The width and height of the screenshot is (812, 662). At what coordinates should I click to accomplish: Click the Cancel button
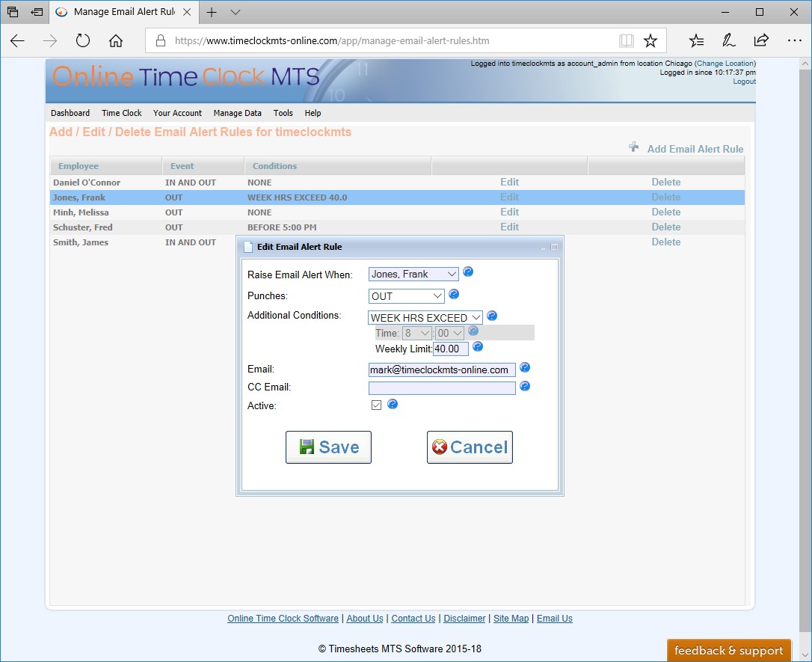[x=470, y=447]
